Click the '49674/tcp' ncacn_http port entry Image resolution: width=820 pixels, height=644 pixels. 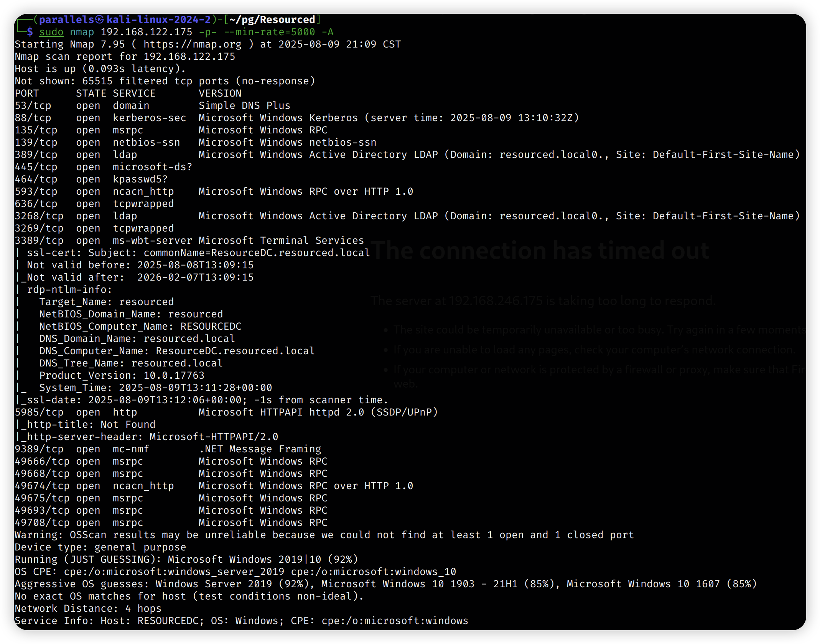(x=42, y=486)
